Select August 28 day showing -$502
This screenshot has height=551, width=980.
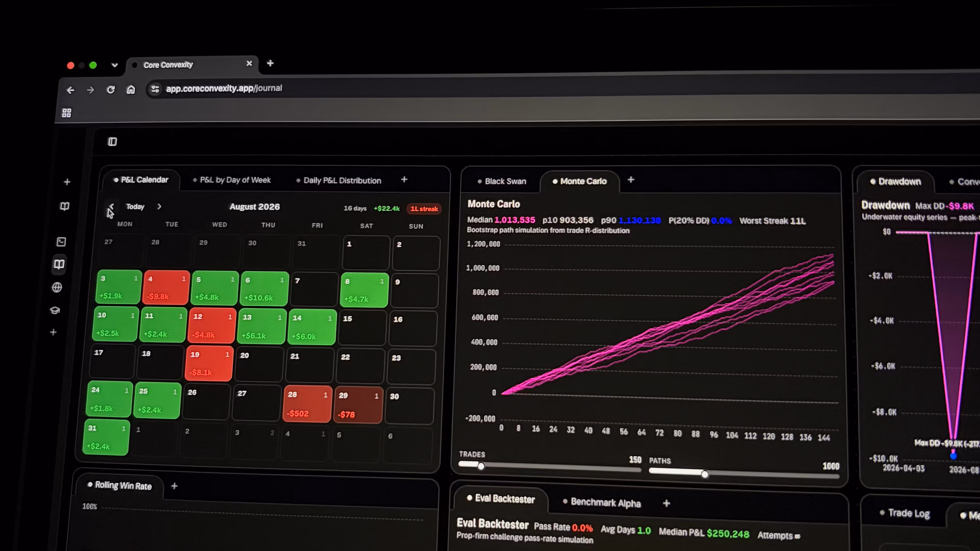[307, 404]
